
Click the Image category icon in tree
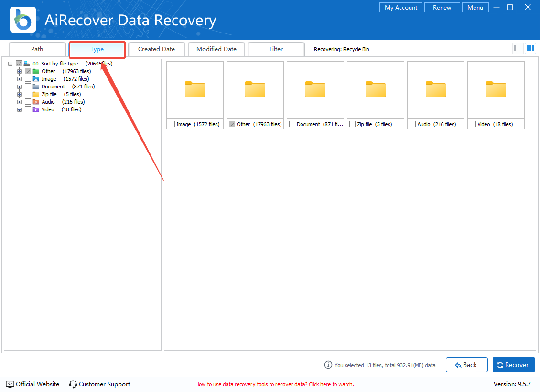coord(36,79)
